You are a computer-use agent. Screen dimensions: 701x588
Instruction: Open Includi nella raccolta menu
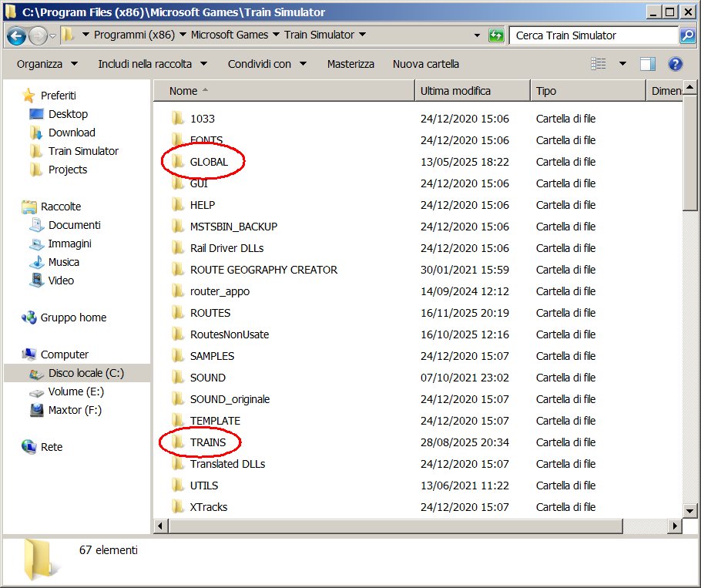[x=155, y=64]
